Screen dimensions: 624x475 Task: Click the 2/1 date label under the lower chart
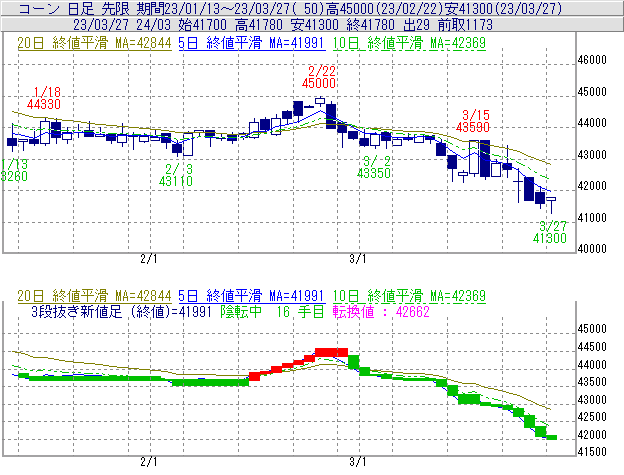tap(149, 462)
